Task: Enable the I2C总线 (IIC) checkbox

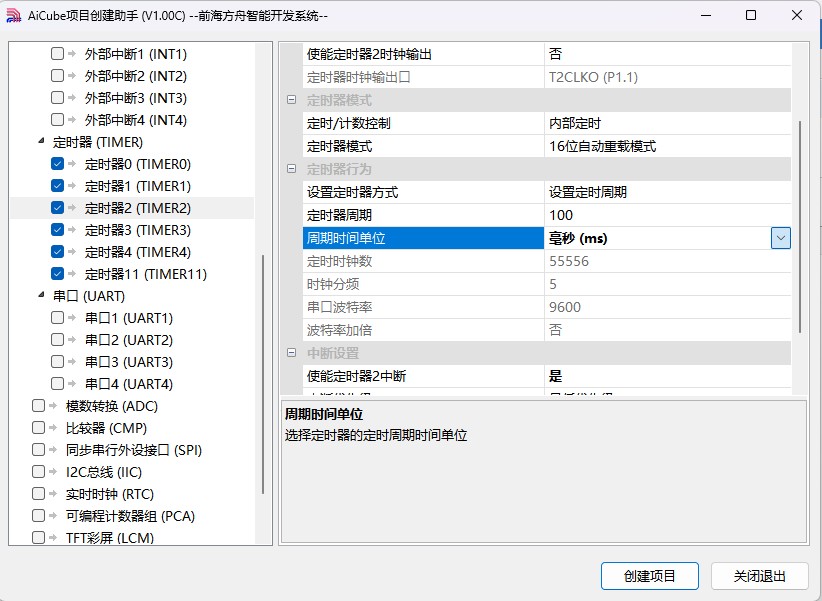Action: (38, 472)
